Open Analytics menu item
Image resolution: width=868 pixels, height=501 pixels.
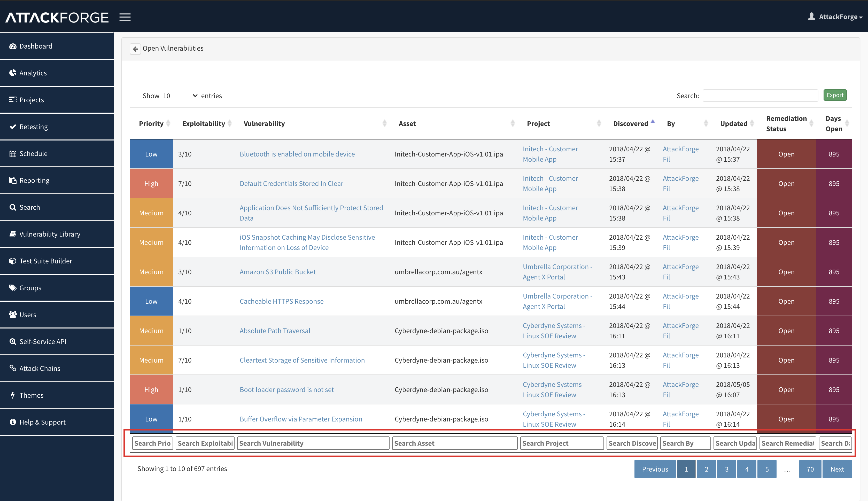coord(57,73)
